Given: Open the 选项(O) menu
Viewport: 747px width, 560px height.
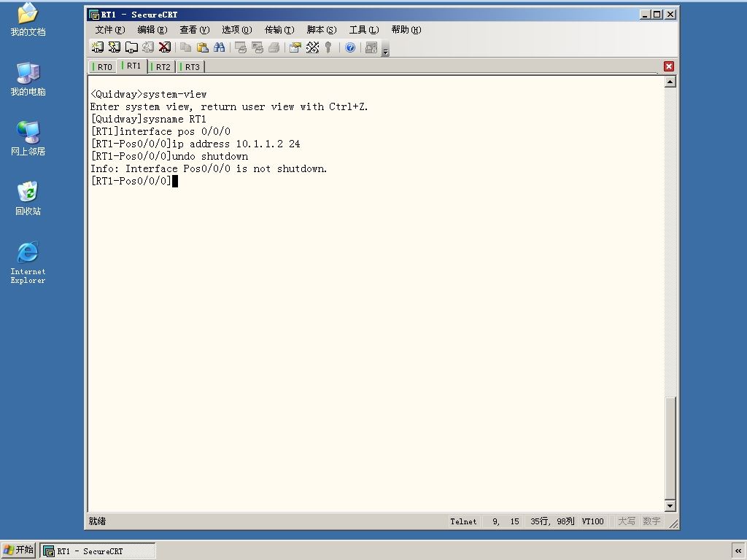Looking at the screenshot, I should tap(237, 29).
